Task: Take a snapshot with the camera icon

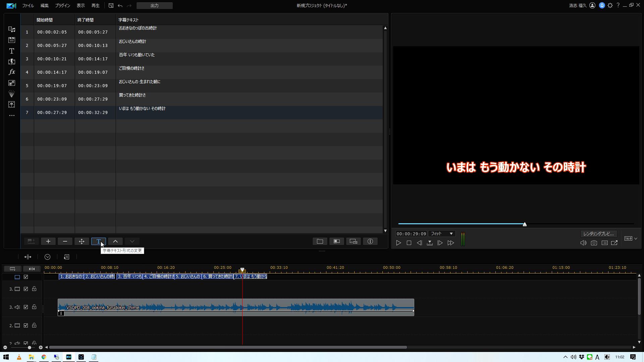Action: [594, 243]
